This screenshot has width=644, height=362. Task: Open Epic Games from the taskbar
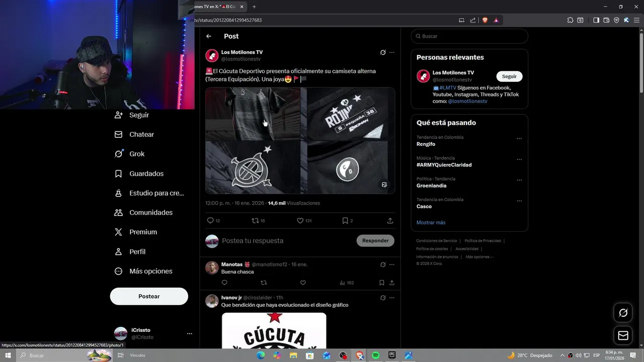[392, 355]
